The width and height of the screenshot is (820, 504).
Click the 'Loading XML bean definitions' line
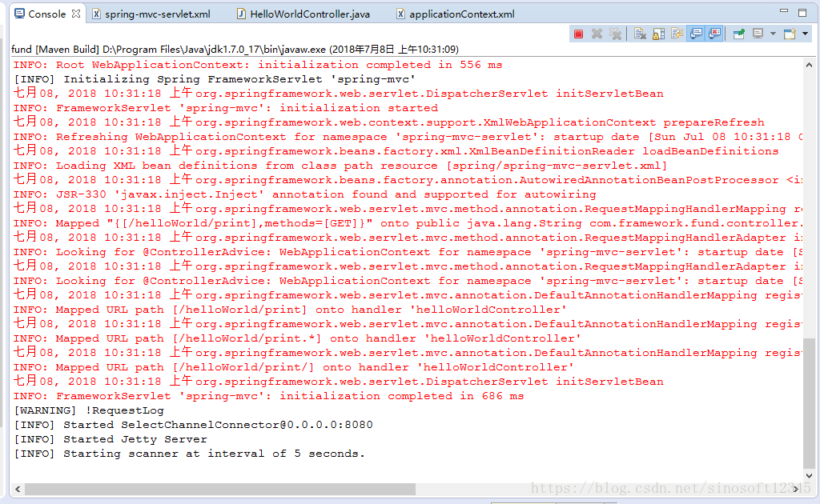coord(340,166)
